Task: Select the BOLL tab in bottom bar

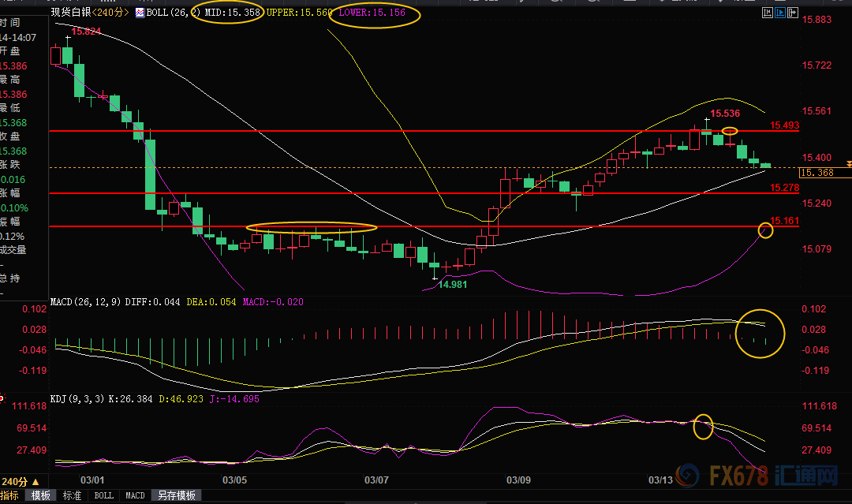Action: coord(103,495)
